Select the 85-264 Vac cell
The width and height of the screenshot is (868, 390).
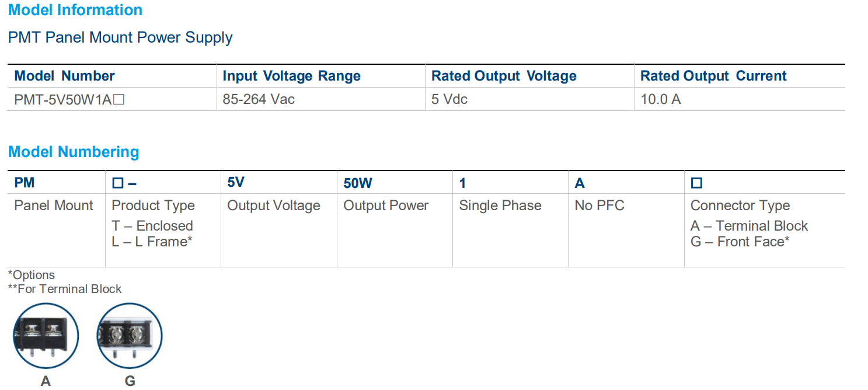click(259, 100)
